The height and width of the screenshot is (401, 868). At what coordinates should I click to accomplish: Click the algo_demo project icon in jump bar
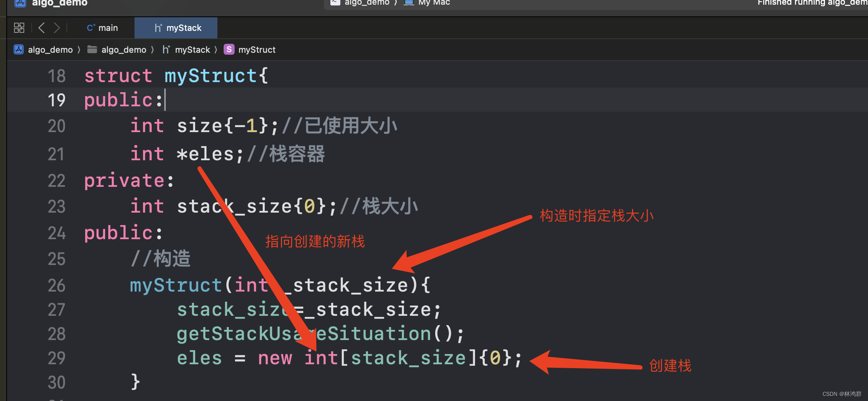click(x=18, y=49)
